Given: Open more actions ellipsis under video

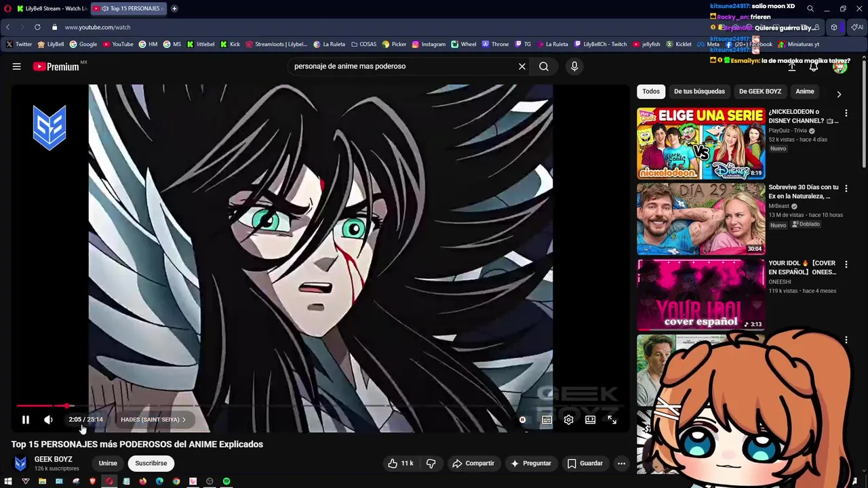Looking at the screenshot, I should pyautogui.click(x=621, y=463).
